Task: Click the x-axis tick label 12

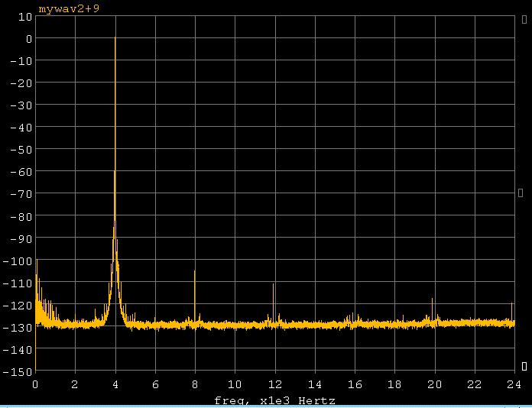Action: click(275, 384)
